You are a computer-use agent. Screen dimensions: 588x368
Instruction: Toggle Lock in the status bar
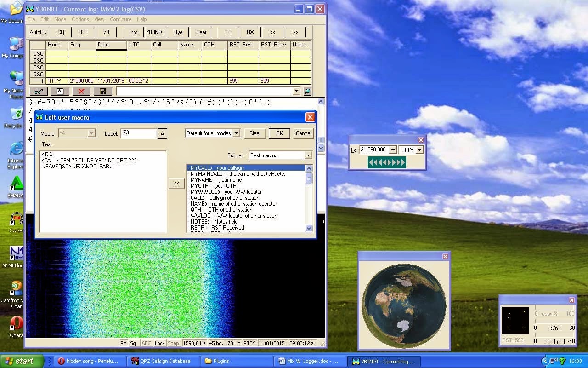160,343
